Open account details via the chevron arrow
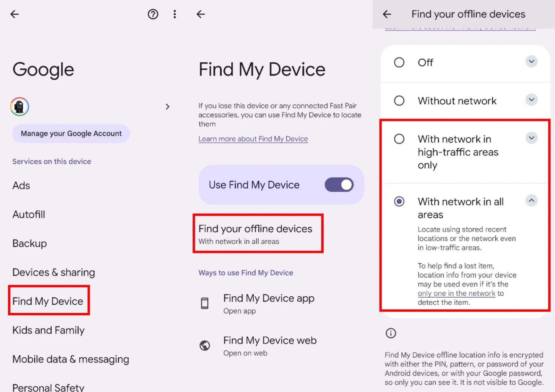 click(x=168, y=106)
